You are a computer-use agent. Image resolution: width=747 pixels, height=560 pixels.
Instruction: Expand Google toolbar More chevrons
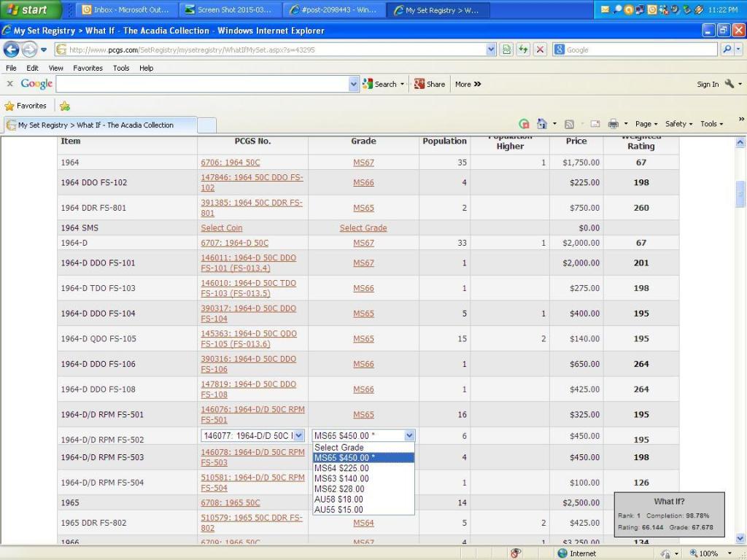click(x=468, y=84)
